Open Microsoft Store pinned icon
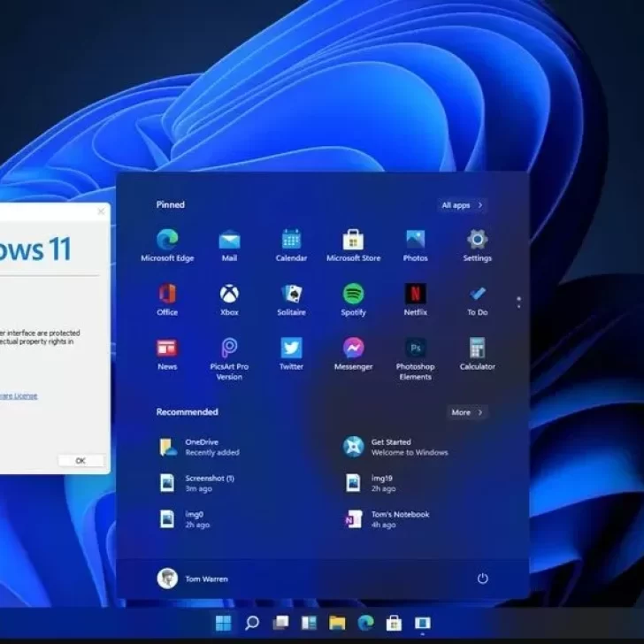644x644 pixels. pos(353,241)
